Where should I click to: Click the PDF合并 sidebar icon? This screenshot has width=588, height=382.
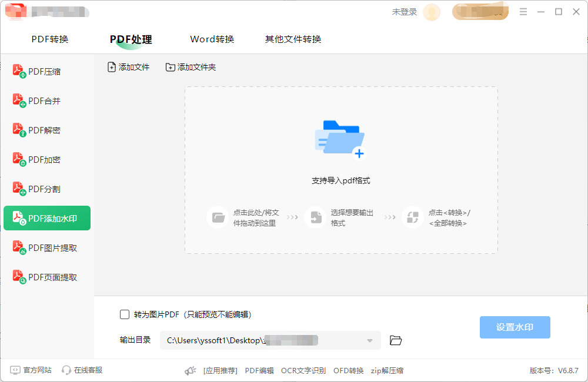(19, 100)
